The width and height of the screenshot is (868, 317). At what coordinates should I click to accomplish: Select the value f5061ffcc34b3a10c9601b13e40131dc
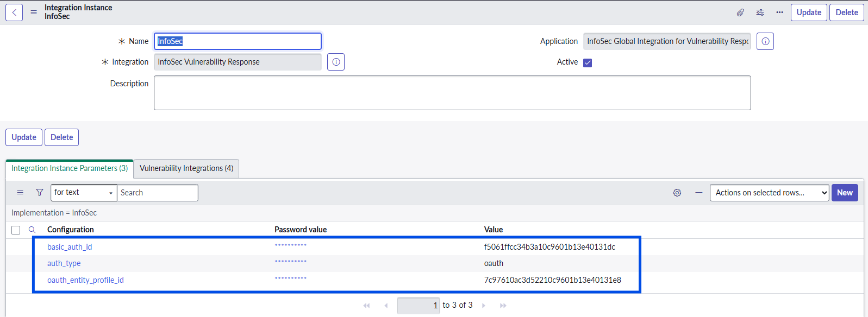(x=549, y=247)
